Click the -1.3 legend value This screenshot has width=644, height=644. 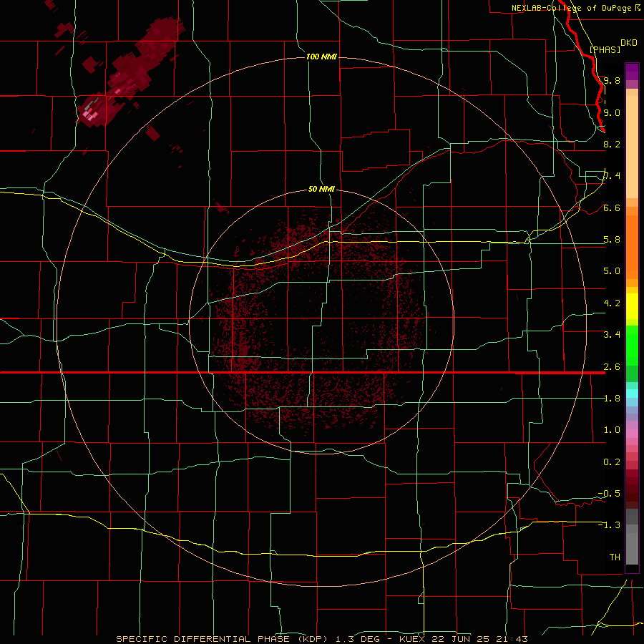609,525
